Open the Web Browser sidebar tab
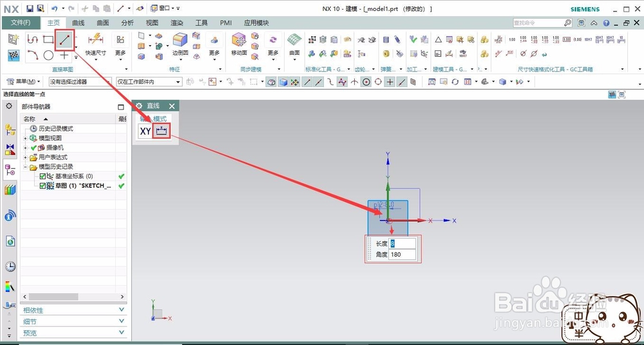Viewport: 644px width, 345px height. click(x=10, y=241)
